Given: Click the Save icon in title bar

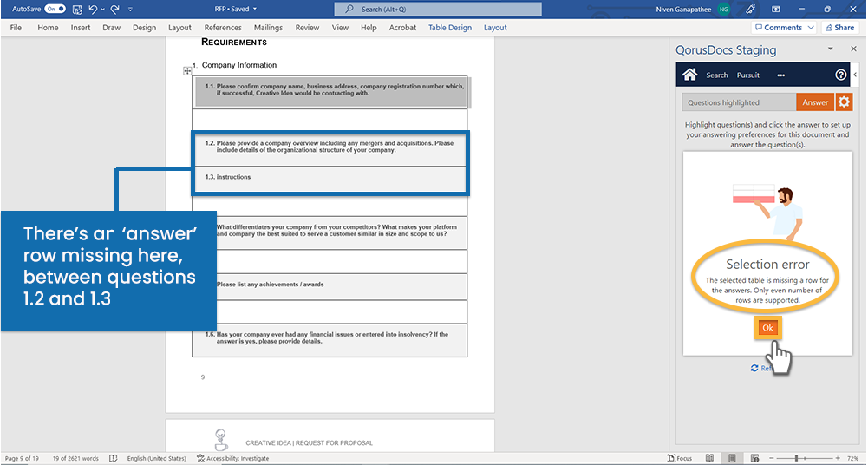Looking at the screenshot, I should (x=77, y=9).
